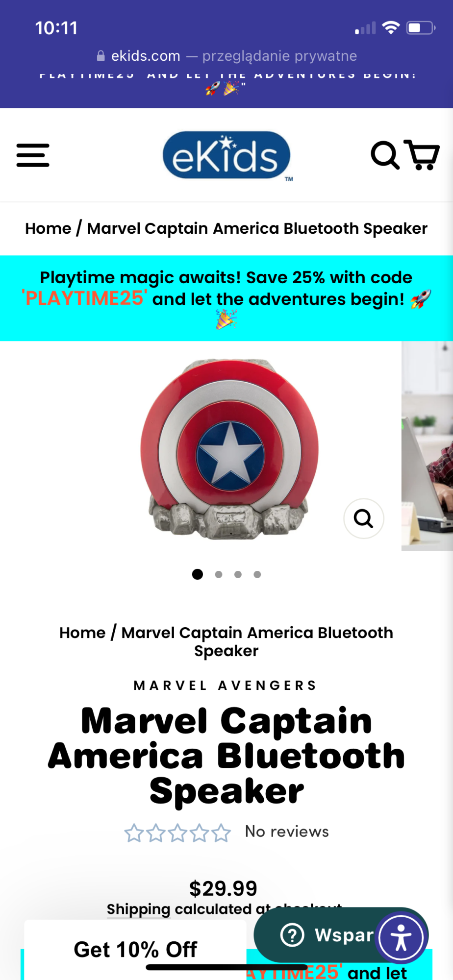Tap the lock icon beside ekids.com
Viewport: 453px width, 980px height.
[x=101, y=56]
